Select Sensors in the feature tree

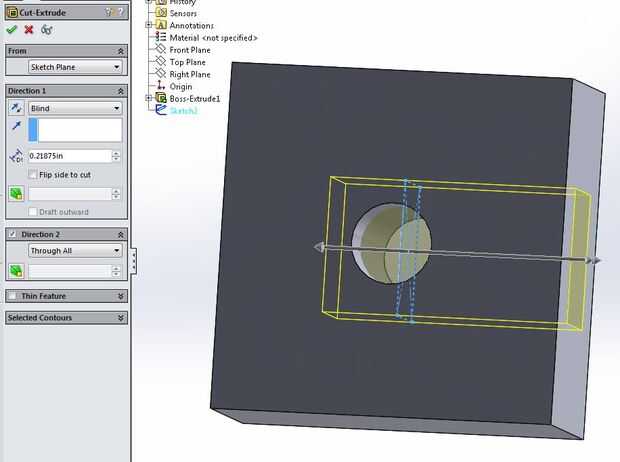(183, 13)
